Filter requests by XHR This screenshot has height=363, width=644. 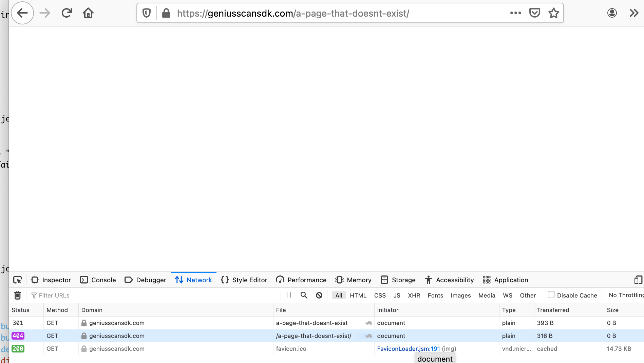(414, 295)
